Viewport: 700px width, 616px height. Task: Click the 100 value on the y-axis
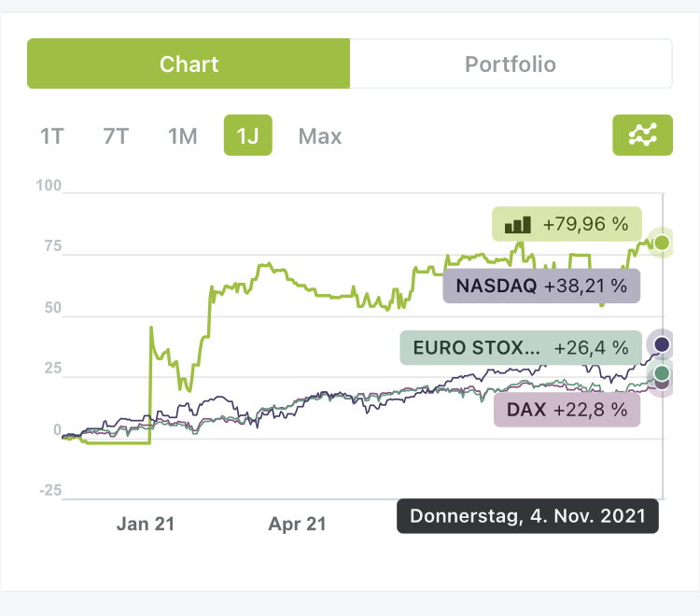49,187
